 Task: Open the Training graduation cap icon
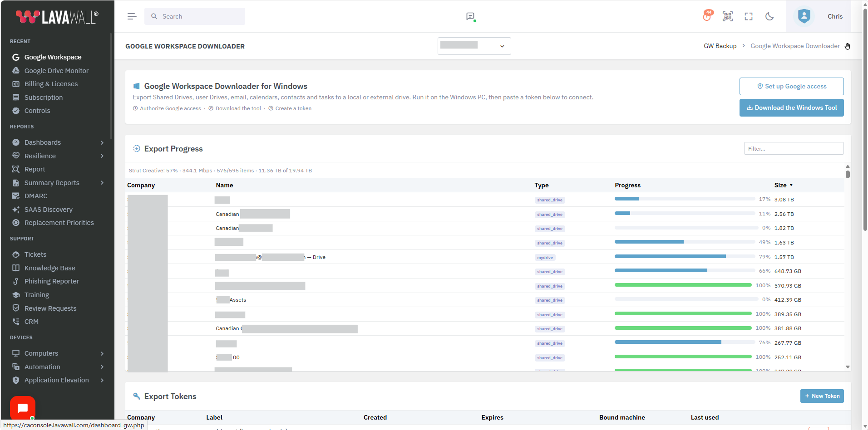16,295
